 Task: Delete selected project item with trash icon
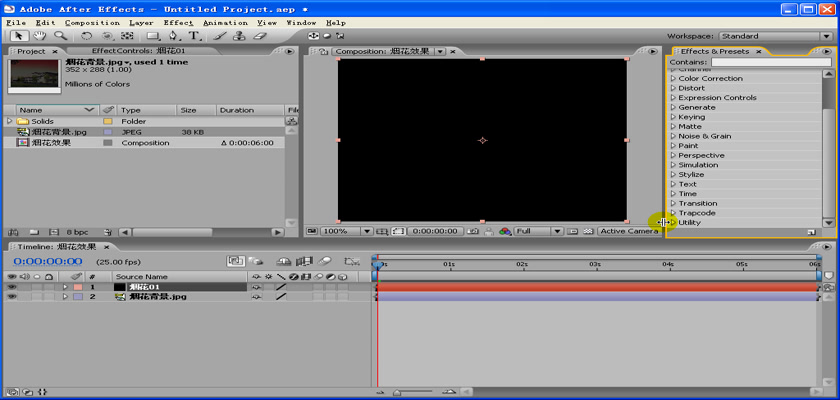(108, 232)
